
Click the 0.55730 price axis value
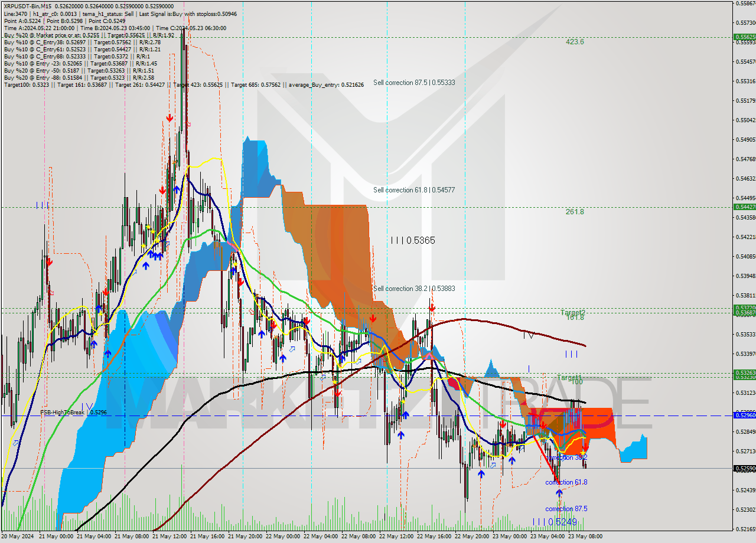click(745, 22)
